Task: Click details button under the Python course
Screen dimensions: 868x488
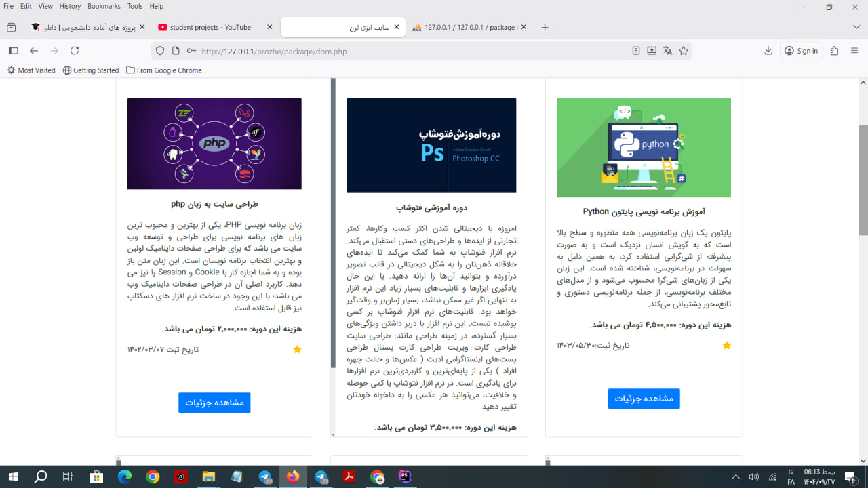Action: (644, 399)
